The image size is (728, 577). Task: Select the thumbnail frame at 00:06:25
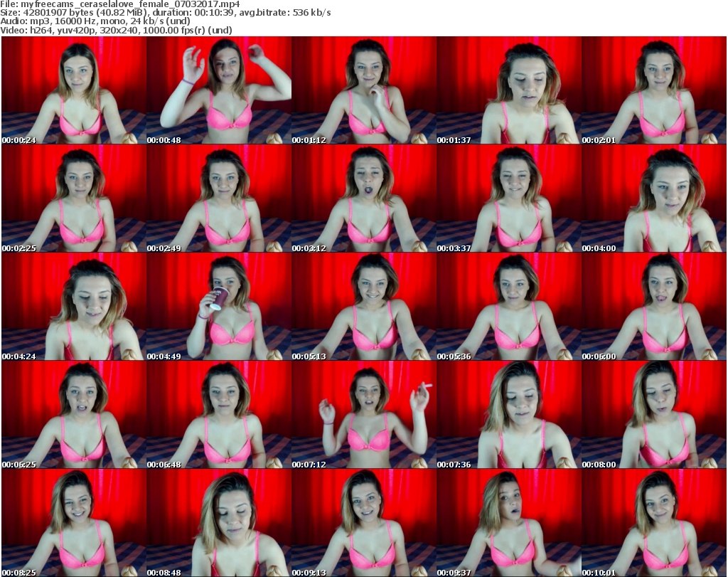click(x=74, y=415)
